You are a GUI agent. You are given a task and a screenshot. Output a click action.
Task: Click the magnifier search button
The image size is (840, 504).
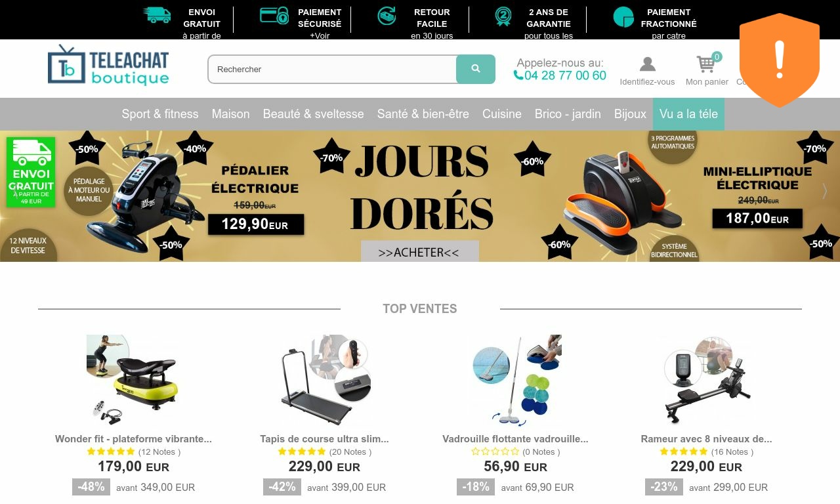[x=476, y=69]
